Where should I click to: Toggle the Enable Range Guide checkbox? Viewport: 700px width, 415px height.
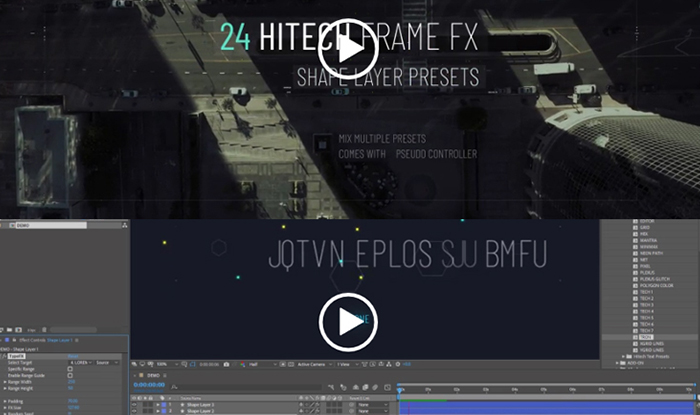coord(70,375)
